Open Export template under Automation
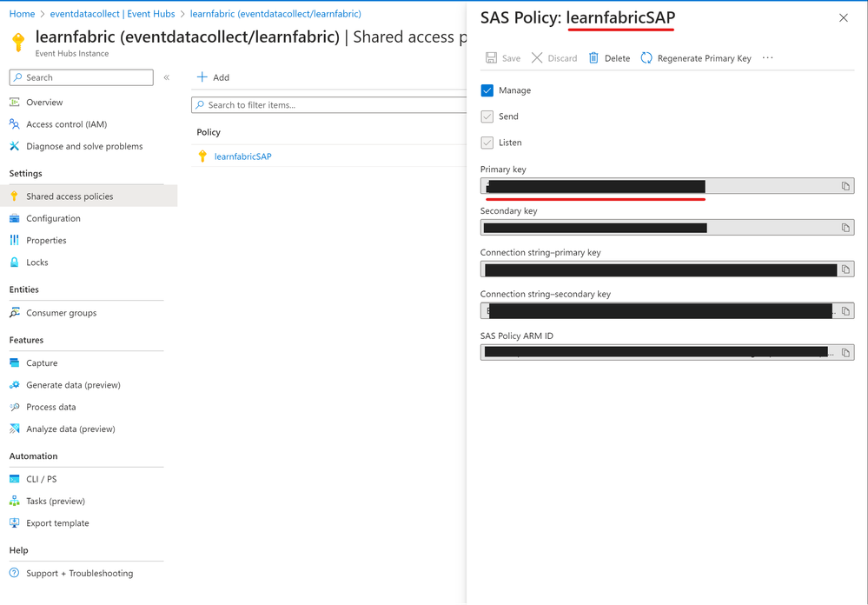Screen dimensions: 868x605 [57, 523]
